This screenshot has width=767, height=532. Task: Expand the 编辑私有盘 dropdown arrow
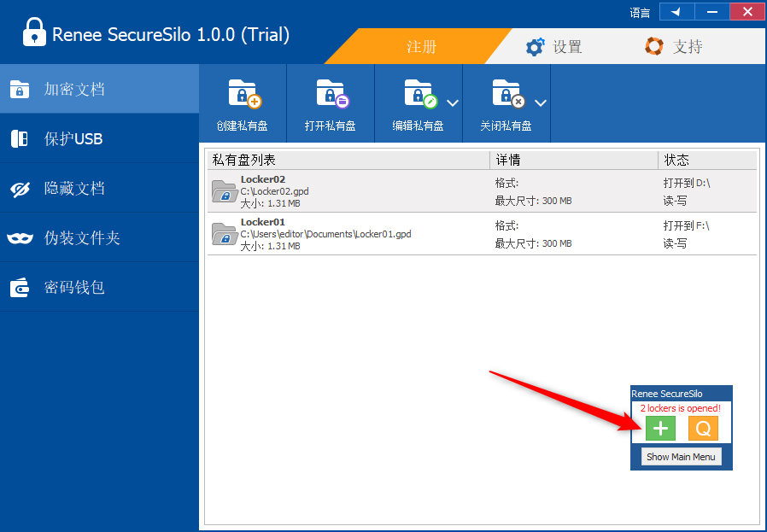pos(453,103)
